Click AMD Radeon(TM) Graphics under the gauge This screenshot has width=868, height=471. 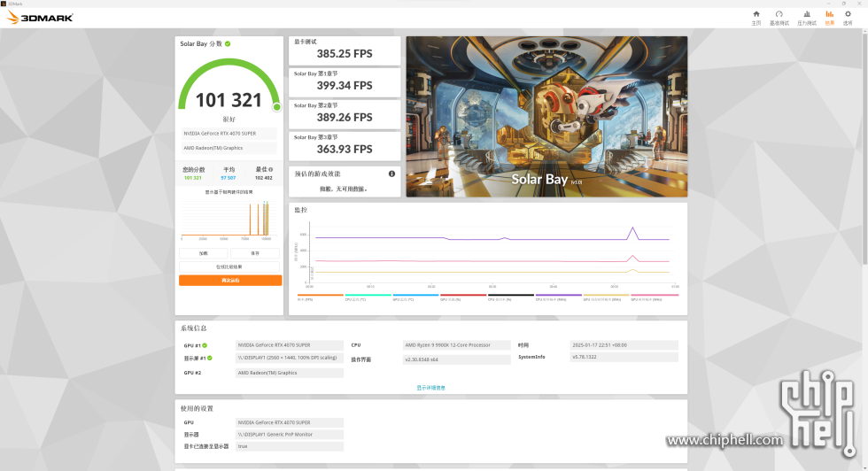click(229, 148)
